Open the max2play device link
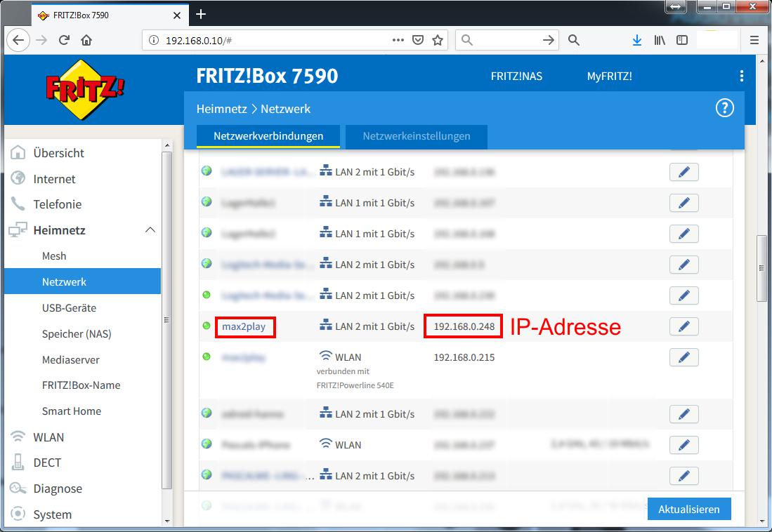 click(244, 326)
